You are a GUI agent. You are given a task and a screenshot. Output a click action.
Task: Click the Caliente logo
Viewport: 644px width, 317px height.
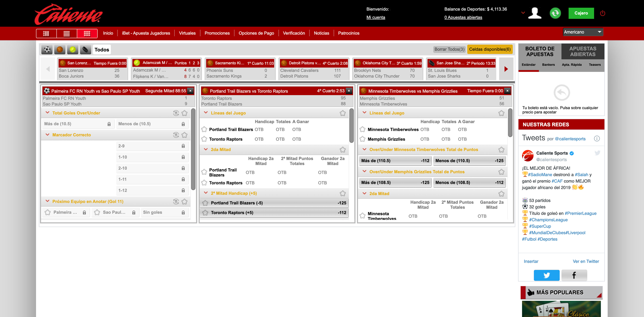coord(69,14)
